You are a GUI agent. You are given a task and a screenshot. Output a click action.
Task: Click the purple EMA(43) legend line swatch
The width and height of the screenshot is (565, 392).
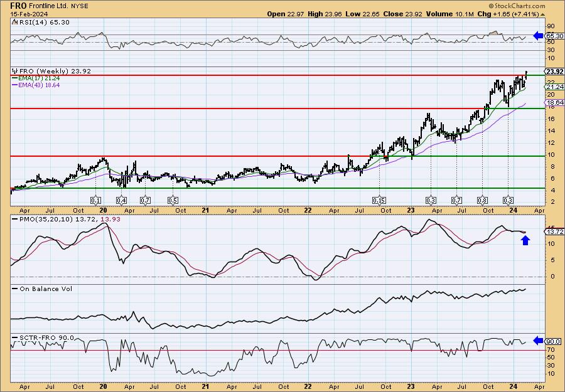tap(15, 85)
